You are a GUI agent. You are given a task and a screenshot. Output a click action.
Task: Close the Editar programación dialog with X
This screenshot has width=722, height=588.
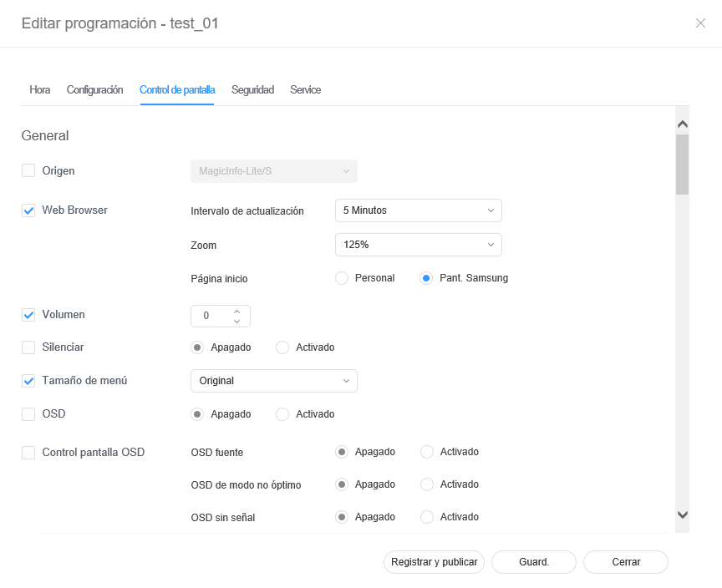(x=700, y=23)
